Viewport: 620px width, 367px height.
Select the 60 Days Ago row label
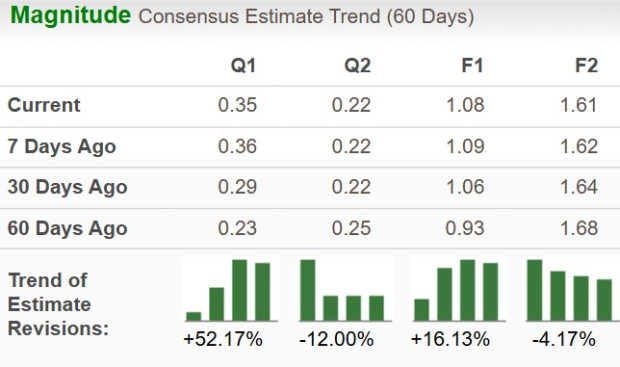coord(67,229)
